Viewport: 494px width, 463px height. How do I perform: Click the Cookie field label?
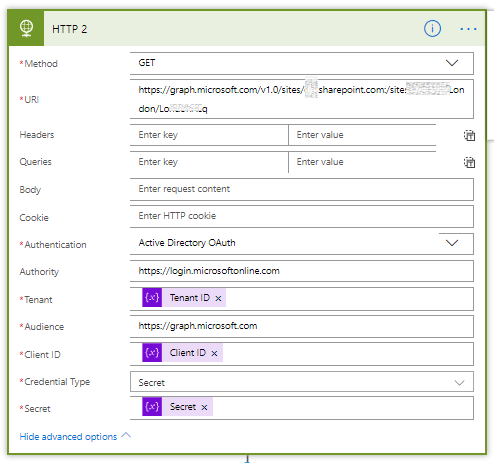[x=34, y=218]
